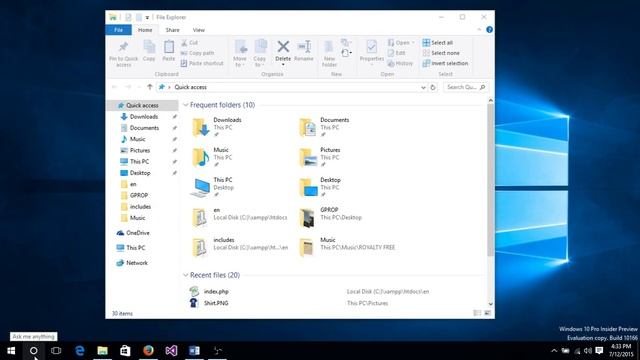
Task: Select OneDrive in navigation pane
Action: 138,233
